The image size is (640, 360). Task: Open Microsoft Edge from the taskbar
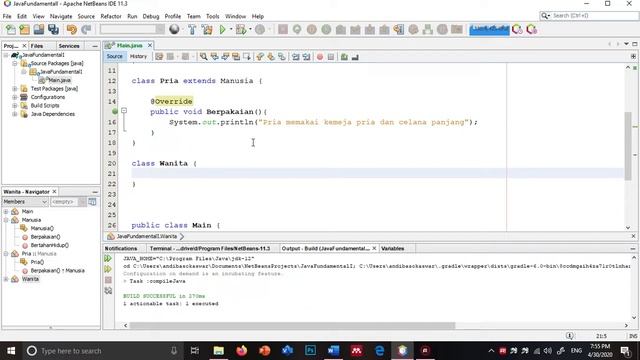click(380, 351)
